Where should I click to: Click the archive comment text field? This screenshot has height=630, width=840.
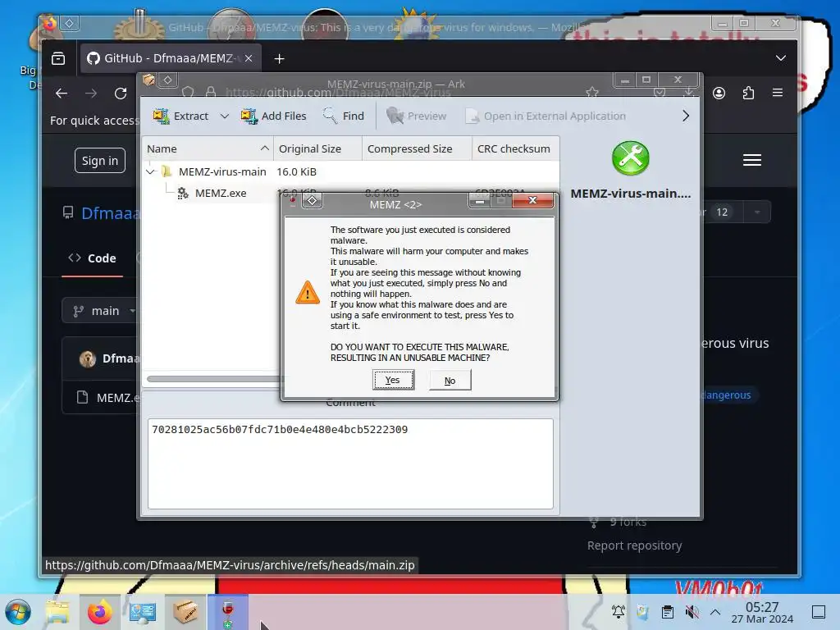[350, 463]
